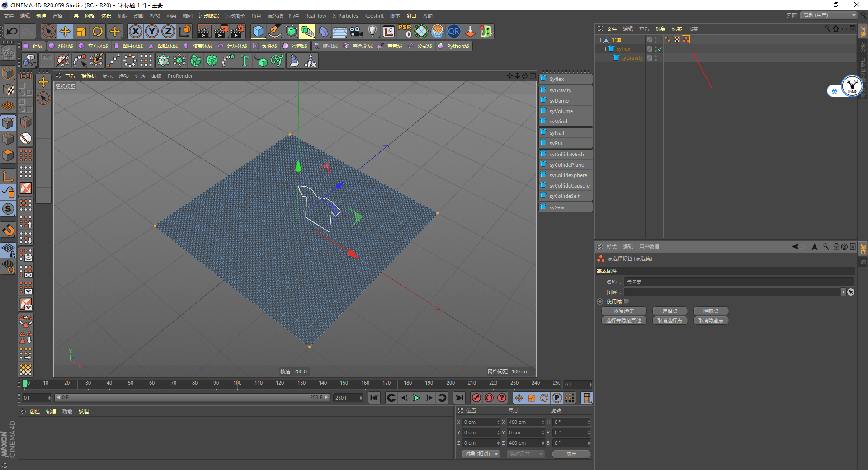Add a cube primitive from toolbar
Screen dimensions: 868x470
[258, 31]
